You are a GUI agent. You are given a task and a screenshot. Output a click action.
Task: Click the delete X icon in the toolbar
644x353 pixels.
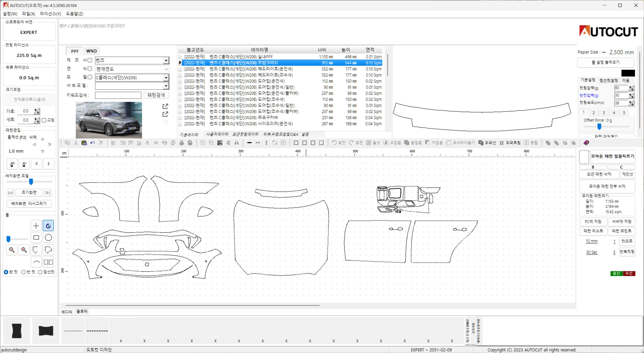101,143
